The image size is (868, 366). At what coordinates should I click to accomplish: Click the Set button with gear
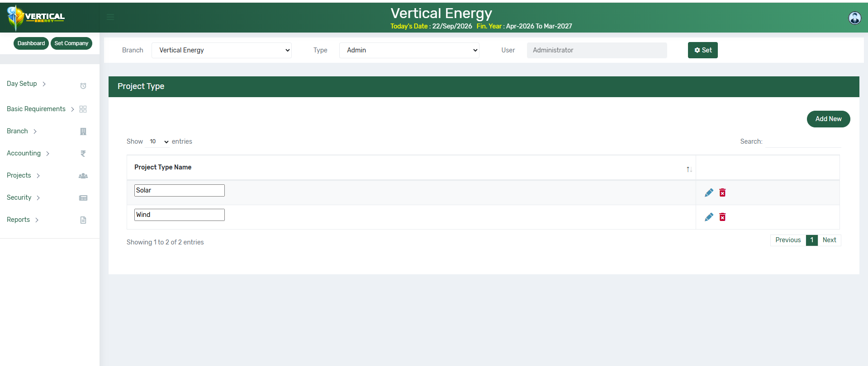click(x=703, y=50)
